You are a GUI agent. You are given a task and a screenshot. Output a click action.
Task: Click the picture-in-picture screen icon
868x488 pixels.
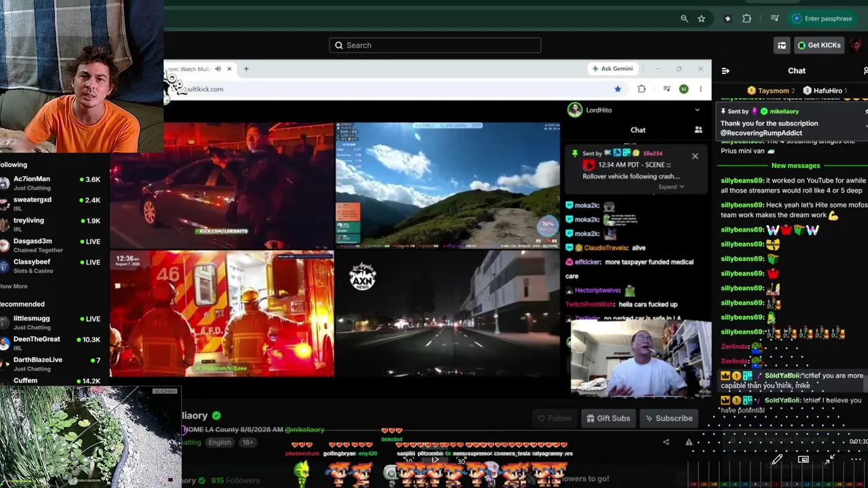[x=804, y=460]
